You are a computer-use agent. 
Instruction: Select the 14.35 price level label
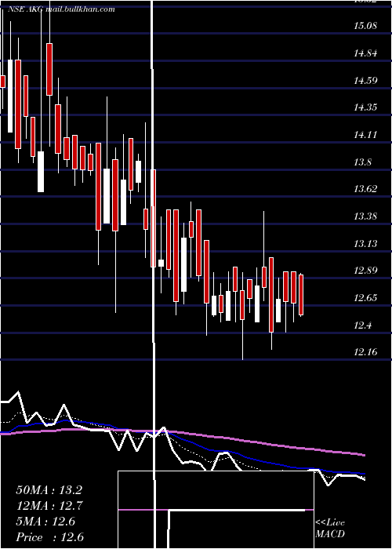(x=365, y=107)
